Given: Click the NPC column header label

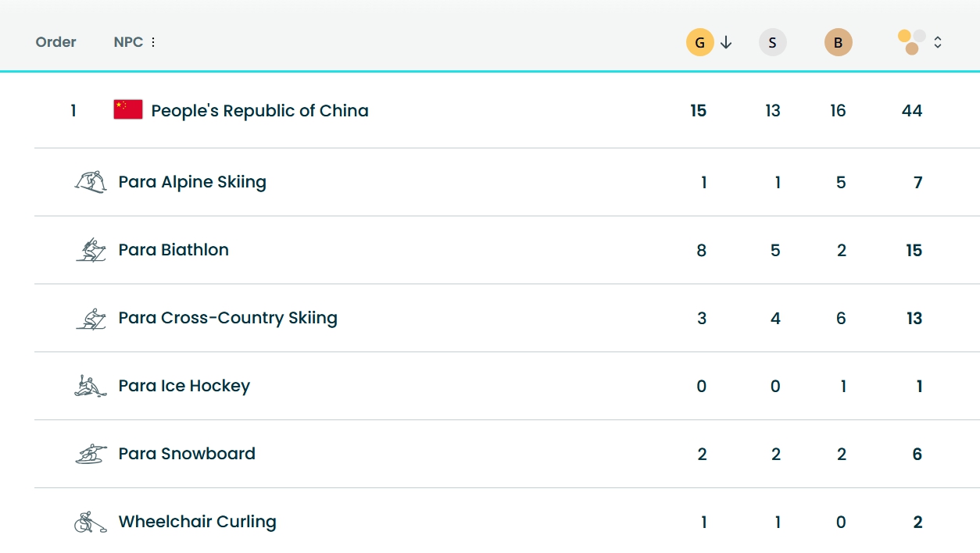Looking at the screenshot, I should click(128, 42).
